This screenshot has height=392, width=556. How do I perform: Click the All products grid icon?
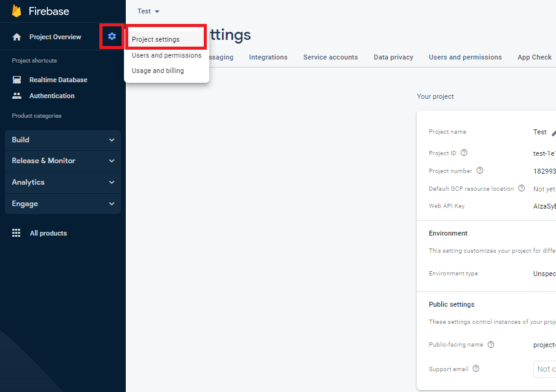(17, 233)
